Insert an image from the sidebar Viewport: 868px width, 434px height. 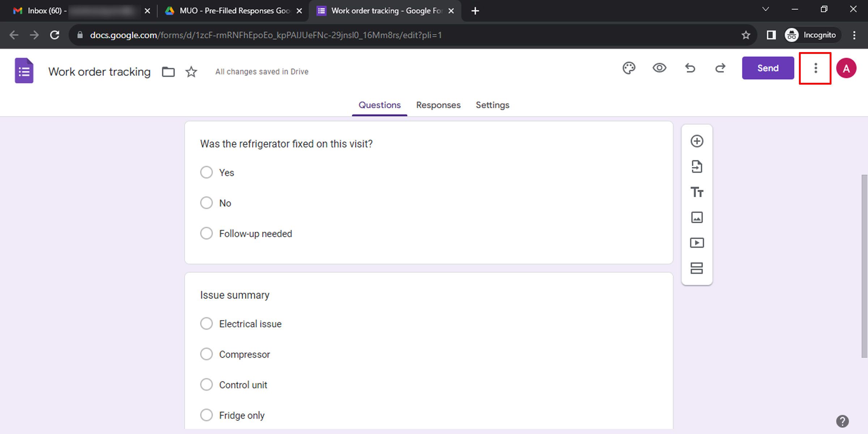click(697, 217)
